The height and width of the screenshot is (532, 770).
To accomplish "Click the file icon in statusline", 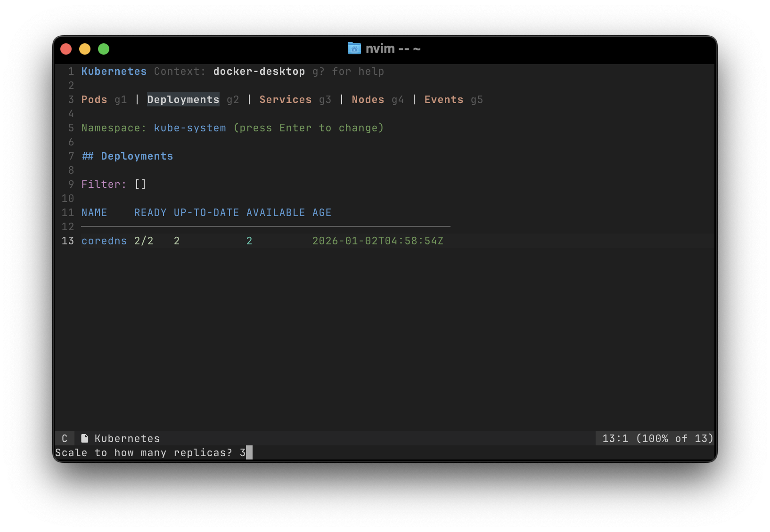I will point(85,438).
